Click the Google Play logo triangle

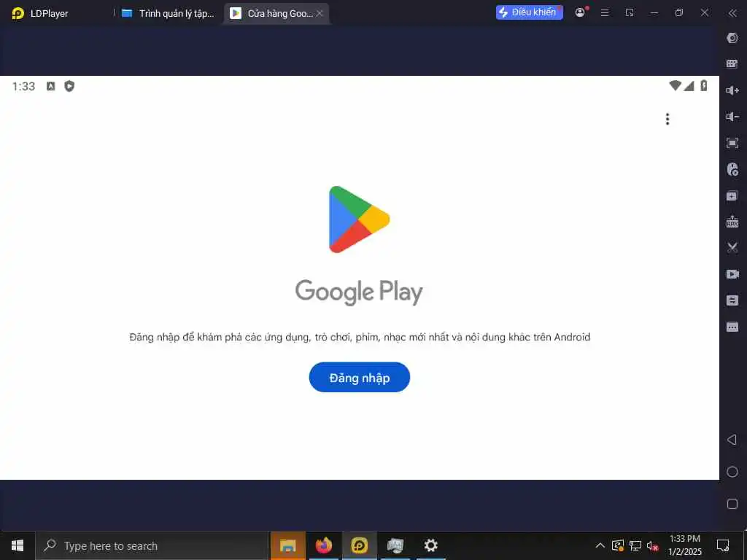tap(359, 219)
